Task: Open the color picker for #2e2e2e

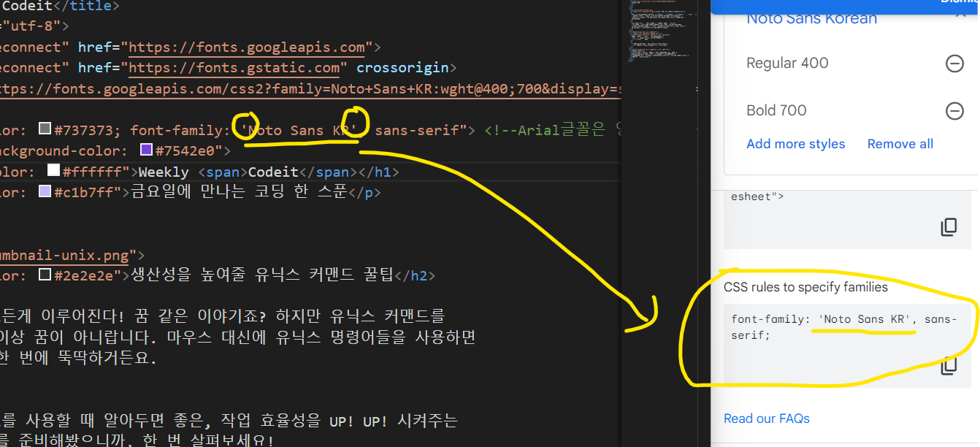Action: click(x=45, y=275)
